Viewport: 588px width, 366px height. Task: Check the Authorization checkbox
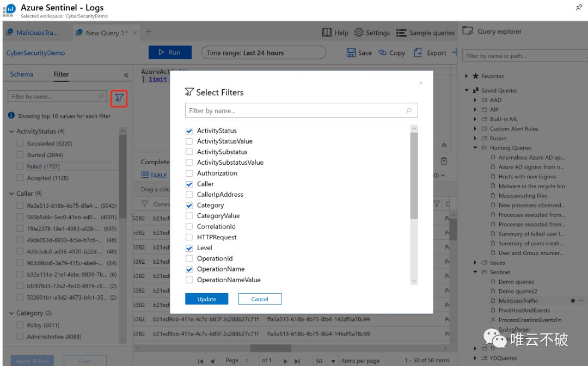(189, 173)
